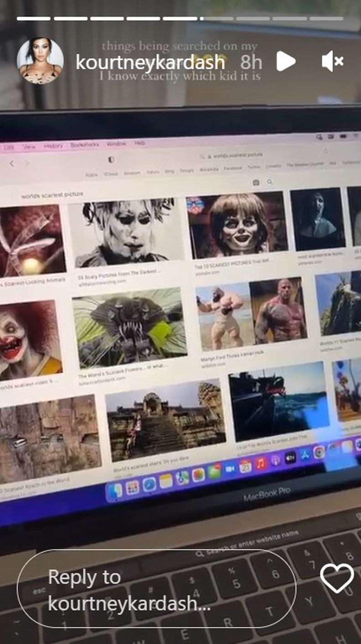Tap the kourtneykardash username link
Screen dimensions: 361x644
pos(150,62)
